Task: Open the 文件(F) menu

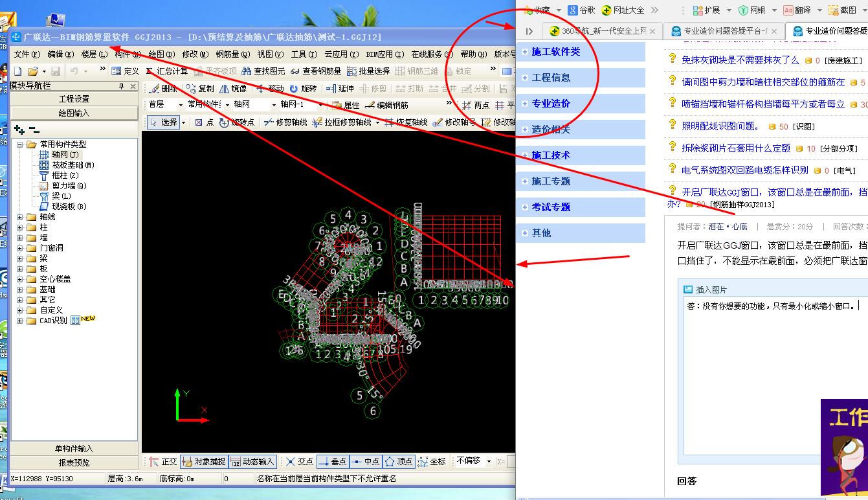Action: [x=27, y=54]
